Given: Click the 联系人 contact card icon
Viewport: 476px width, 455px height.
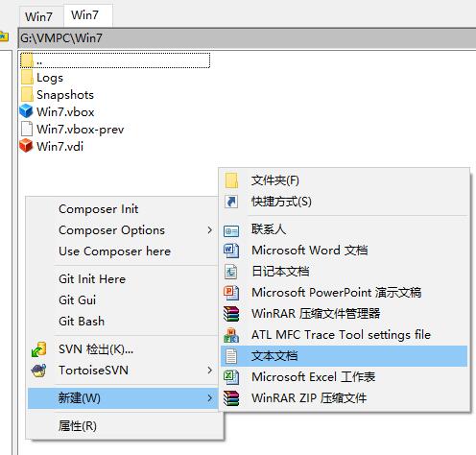Looking at the screenshot, I should click(x=231, y=230).
